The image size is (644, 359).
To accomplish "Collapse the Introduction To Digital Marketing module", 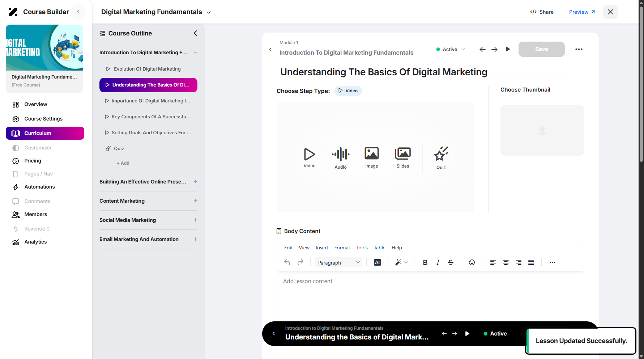I will point(195,52).
